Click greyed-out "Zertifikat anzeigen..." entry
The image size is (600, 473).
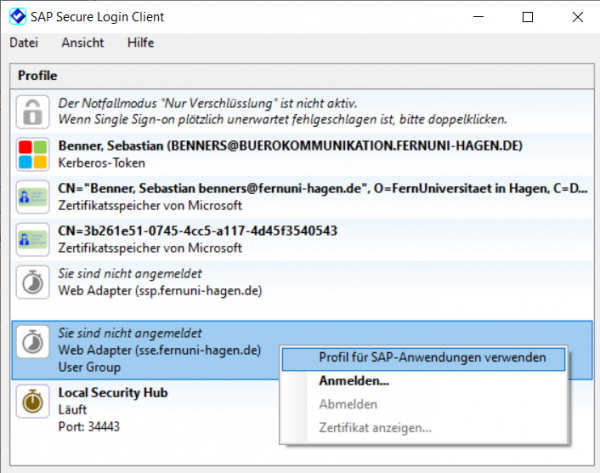(375, 427)
